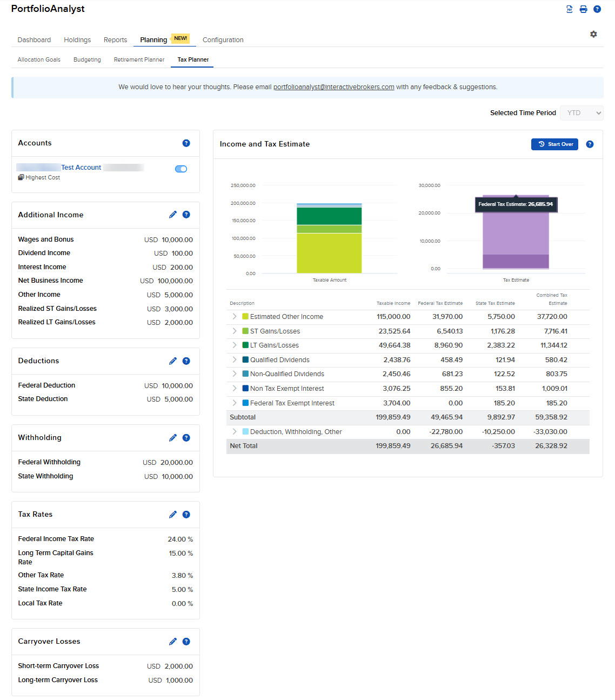Viewport: 615px width, 700px height.
Task: Expand the Estimated Other Income row
Action: (235, 317)
